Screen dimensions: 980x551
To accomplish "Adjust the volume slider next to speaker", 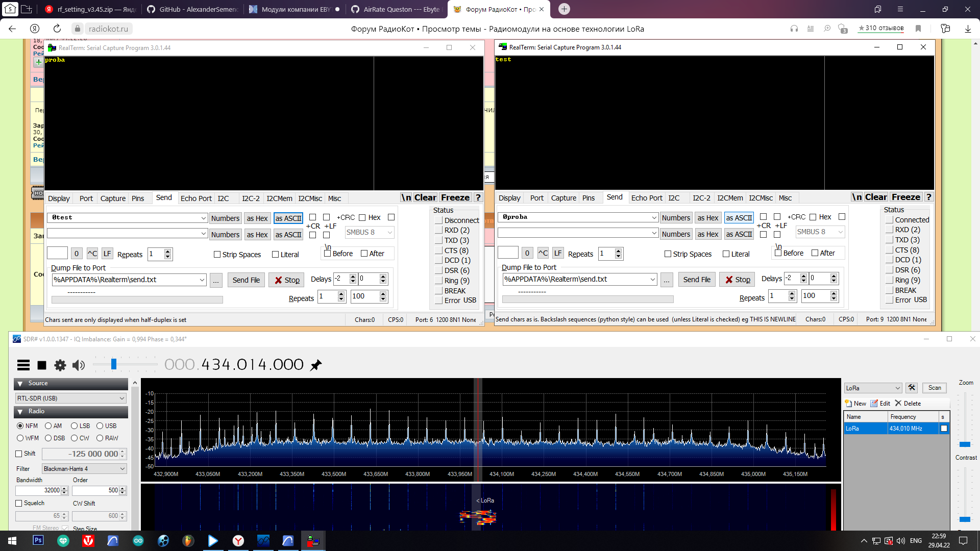I will pyautogui.click(x=114, y=364).
